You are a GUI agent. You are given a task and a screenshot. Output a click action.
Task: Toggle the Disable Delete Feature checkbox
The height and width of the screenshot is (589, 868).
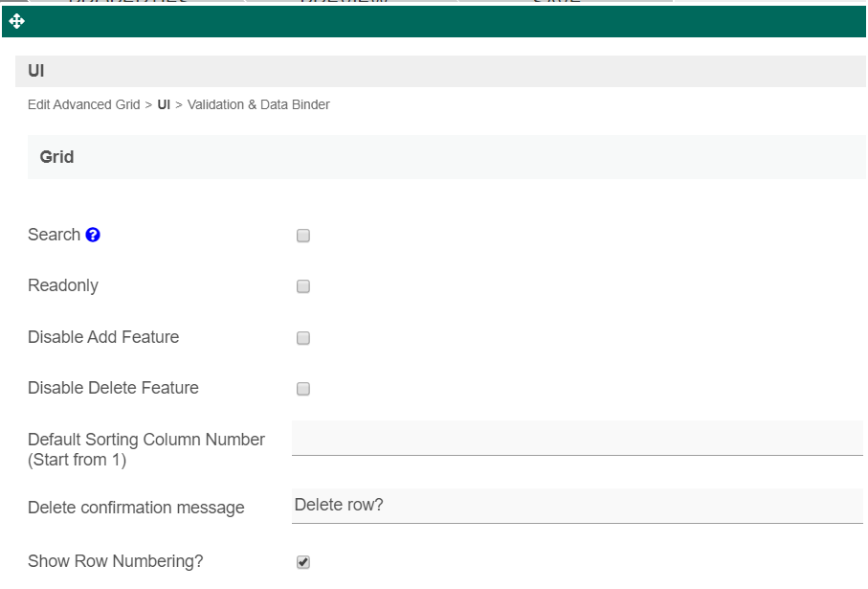pos(303,389)
